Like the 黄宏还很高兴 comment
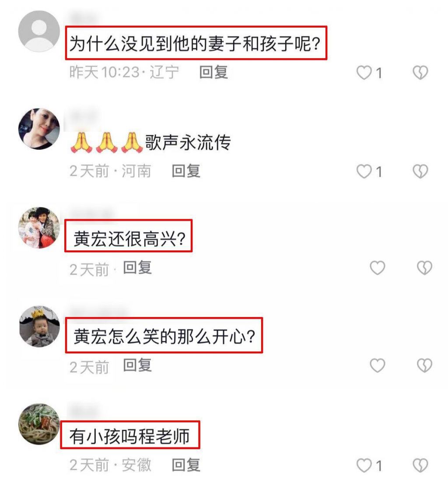This screenshot has height=479, width=448. click(377, 268)
